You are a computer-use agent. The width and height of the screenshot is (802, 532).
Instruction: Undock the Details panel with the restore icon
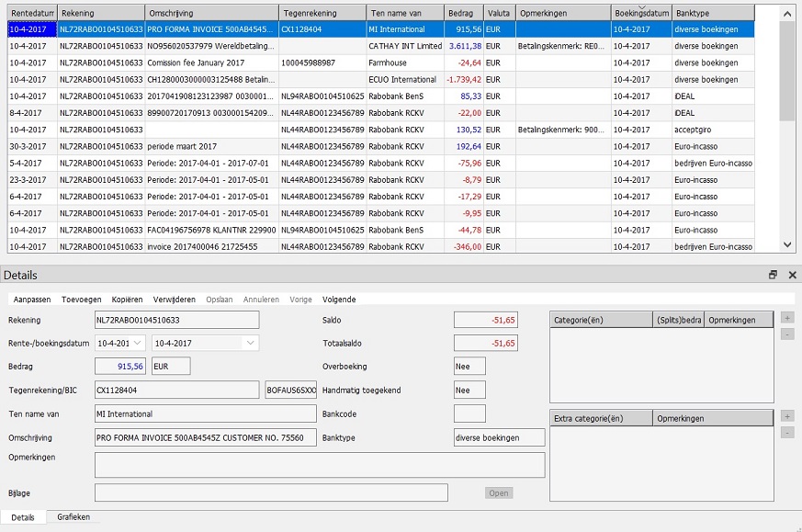pos(773,275)
